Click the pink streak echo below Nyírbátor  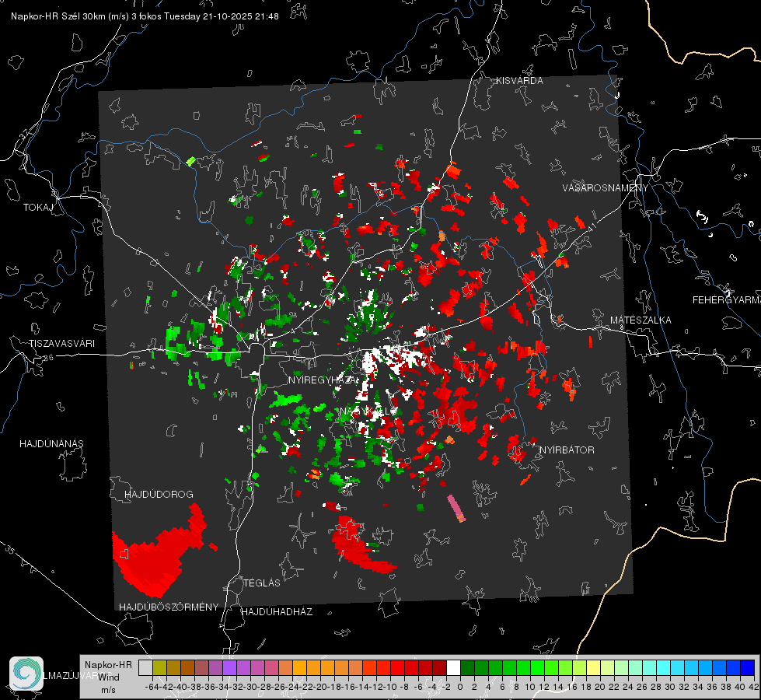(456, 509)
